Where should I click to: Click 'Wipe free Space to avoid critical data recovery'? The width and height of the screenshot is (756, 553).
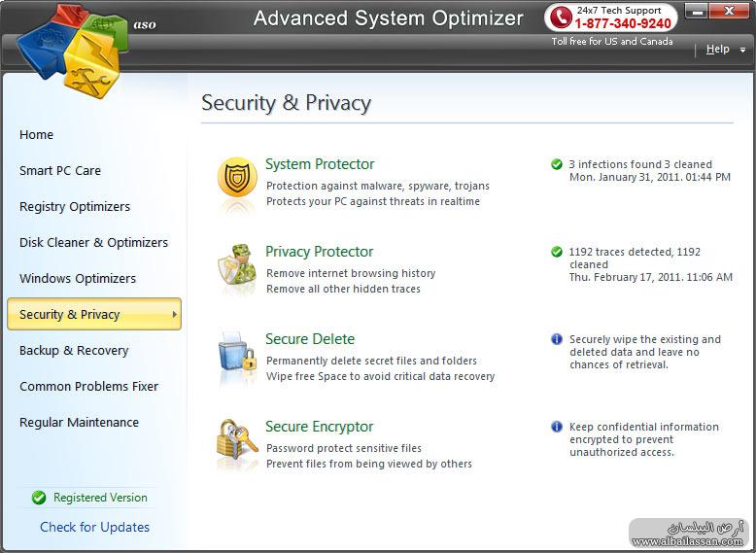(380, 376)
